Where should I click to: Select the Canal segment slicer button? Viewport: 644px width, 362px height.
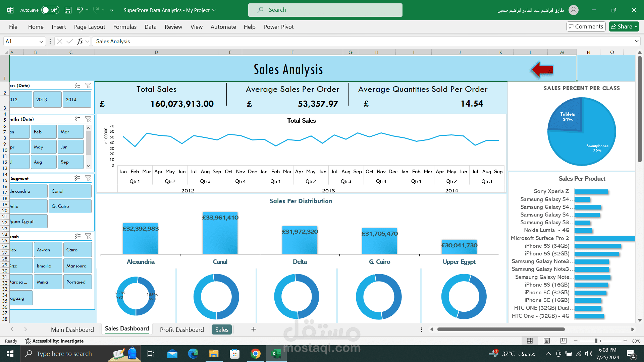point(70,191)
